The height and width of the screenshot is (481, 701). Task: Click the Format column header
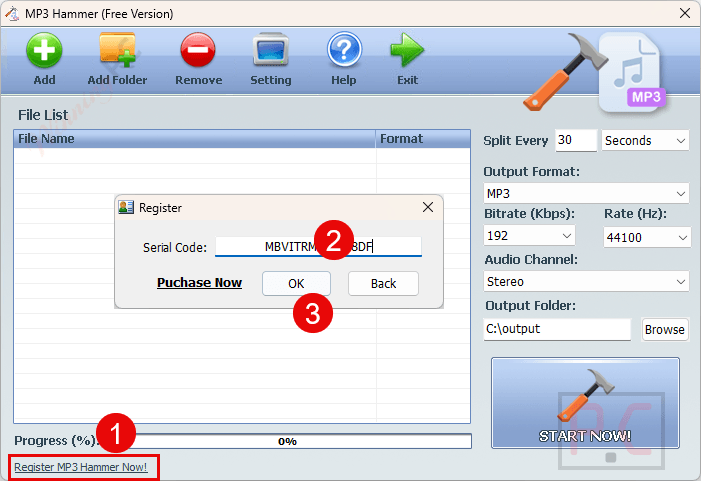(423, 139)
